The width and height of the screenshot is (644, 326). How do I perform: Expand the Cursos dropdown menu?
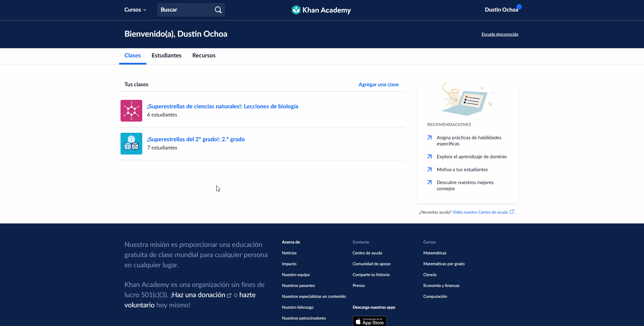pyautogui.click(x=135, y=10)
